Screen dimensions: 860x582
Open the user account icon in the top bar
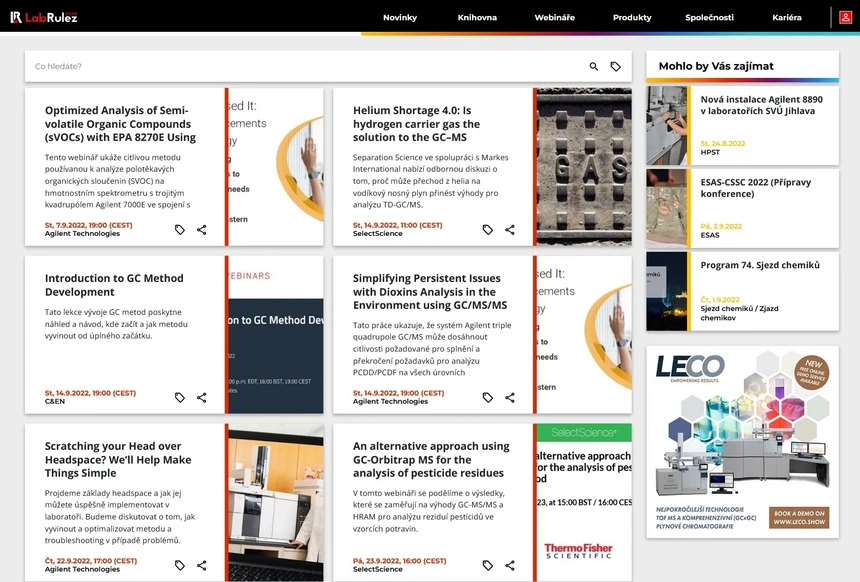pyautogui.click(x=845, y=17)
